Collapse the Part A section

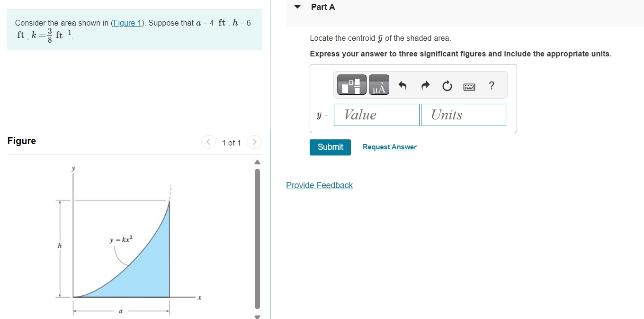[297, 7]
